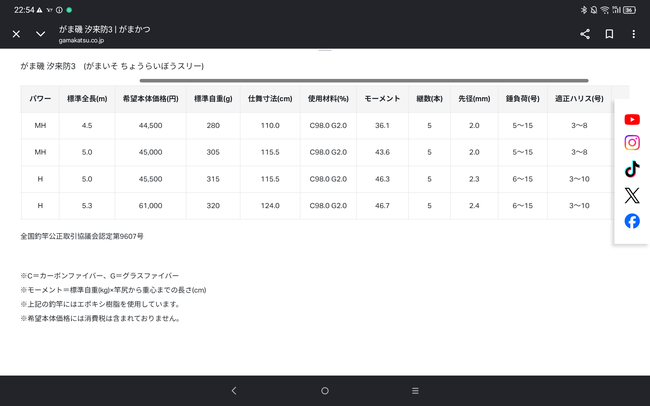Click the closed length cell 110.0
Viewport: 650px width, 406px height.
click(x=270, y=125)
